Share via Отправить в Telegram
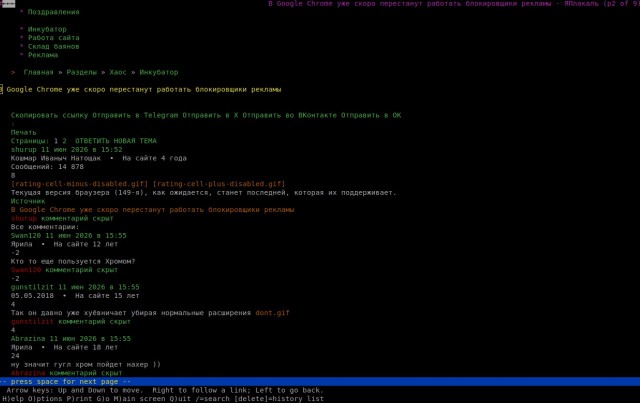 tap(135, 116)
